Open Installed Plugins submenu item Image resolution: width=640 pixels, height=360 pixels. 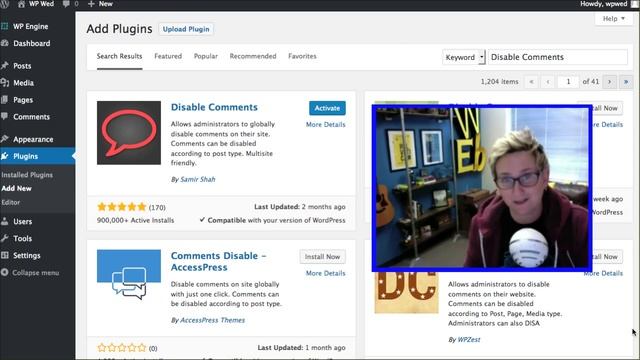[27, 175]
